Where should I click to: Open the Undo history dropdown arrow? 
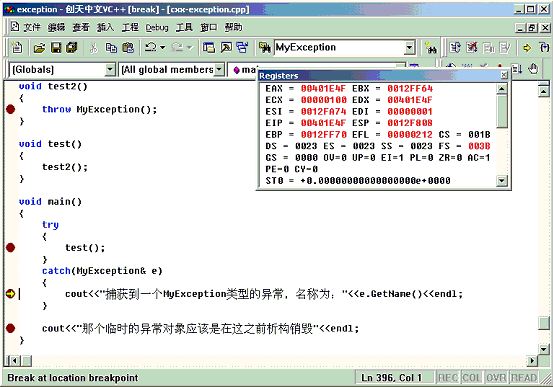tap(163, 47)
